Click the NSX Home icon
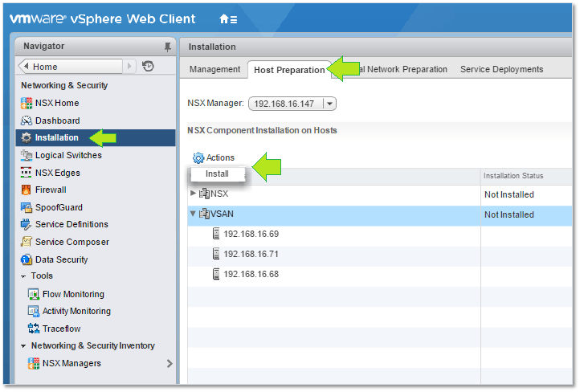The image size is (580, 392). click(x=27, y=103)
